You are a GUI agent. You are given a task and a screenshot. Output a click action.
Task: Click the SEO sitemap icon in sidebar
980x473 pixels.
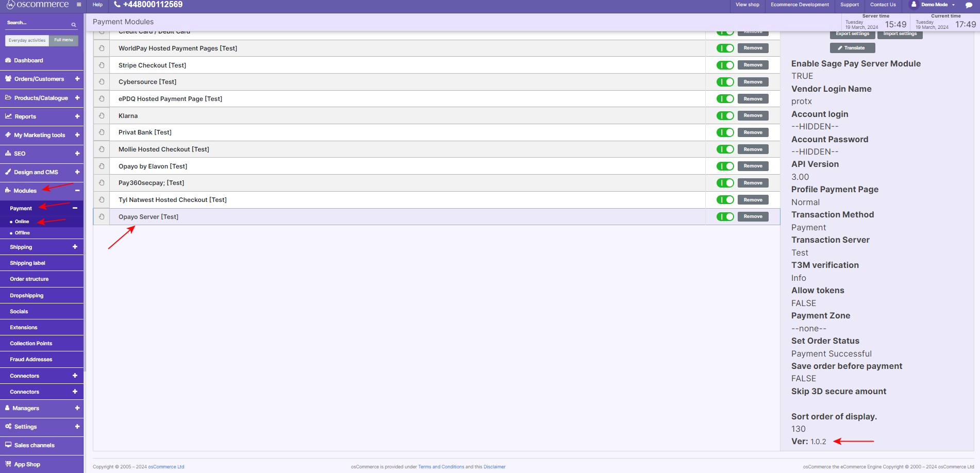point(8,154)
